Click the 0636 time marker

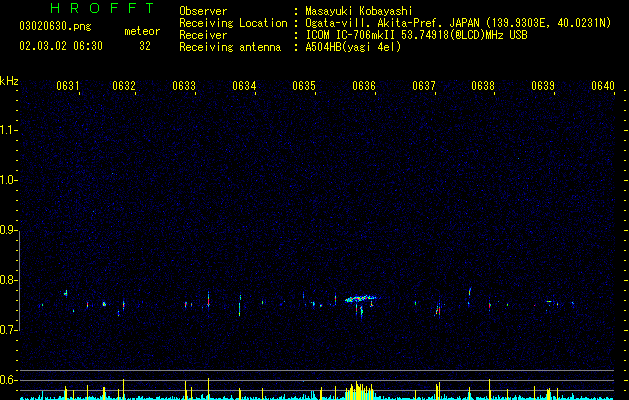coord(364,86)
